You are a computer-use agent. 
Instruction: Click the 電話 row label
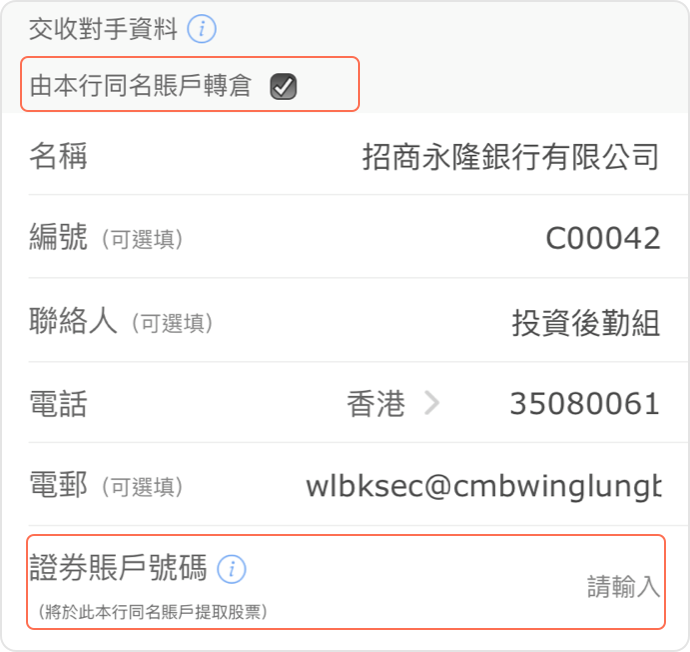point(59,403)
